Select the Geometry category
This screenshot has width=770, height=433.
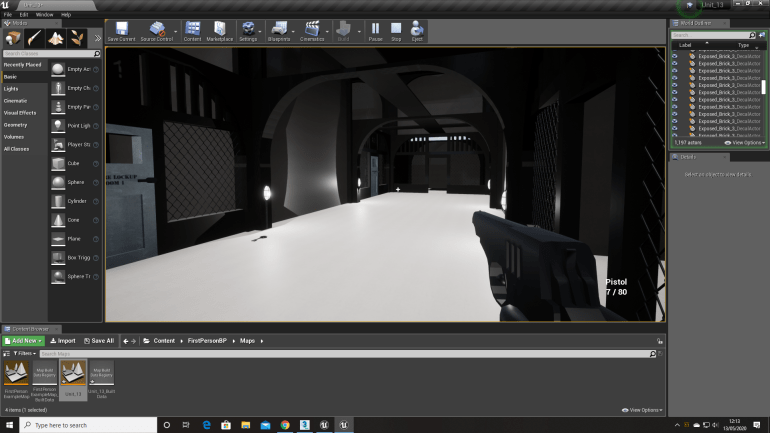click(x=15, y=125)
